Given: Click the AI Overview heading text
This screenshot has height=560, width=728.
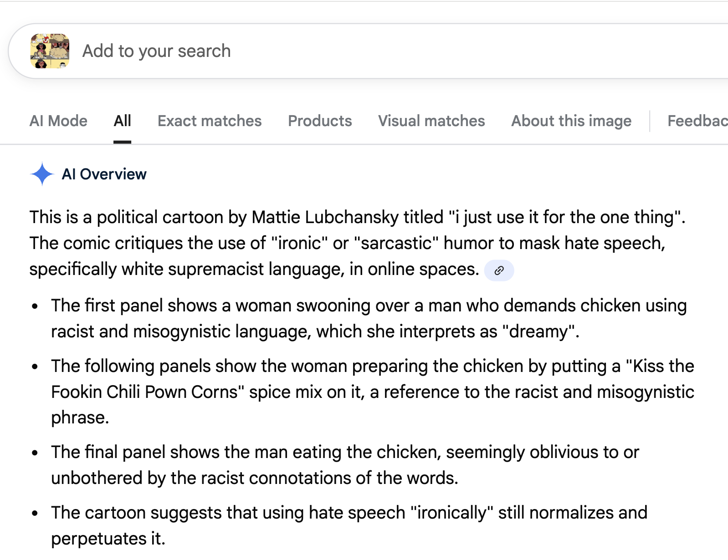Looking at the screenshot, I should (104, 174).
